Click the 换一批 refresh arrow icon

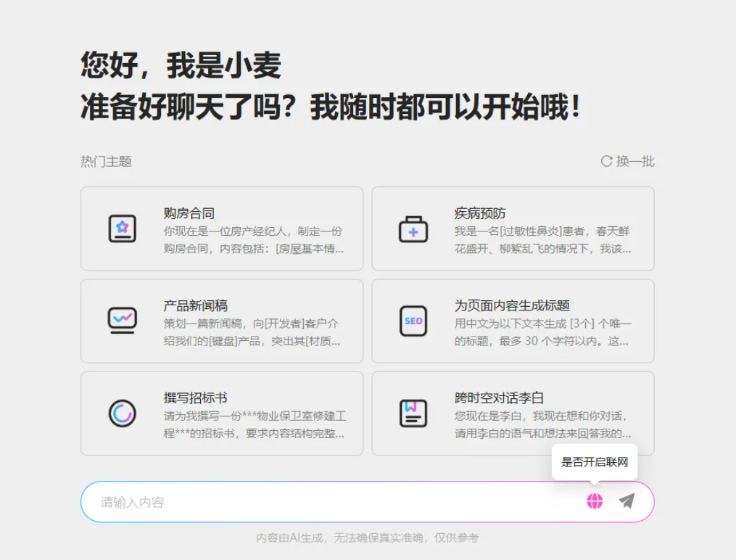pyautogui.click(x=606, y=162)
